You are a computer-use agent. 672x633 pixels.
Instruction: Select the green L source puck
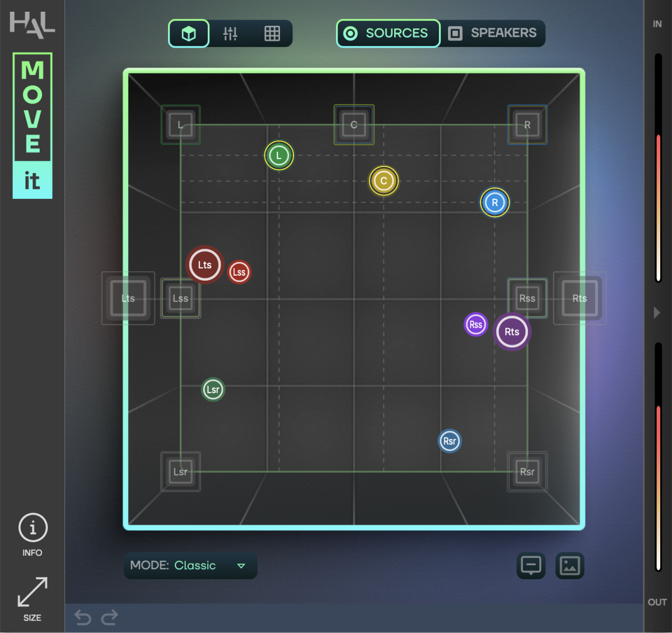[x=279, y=156]
